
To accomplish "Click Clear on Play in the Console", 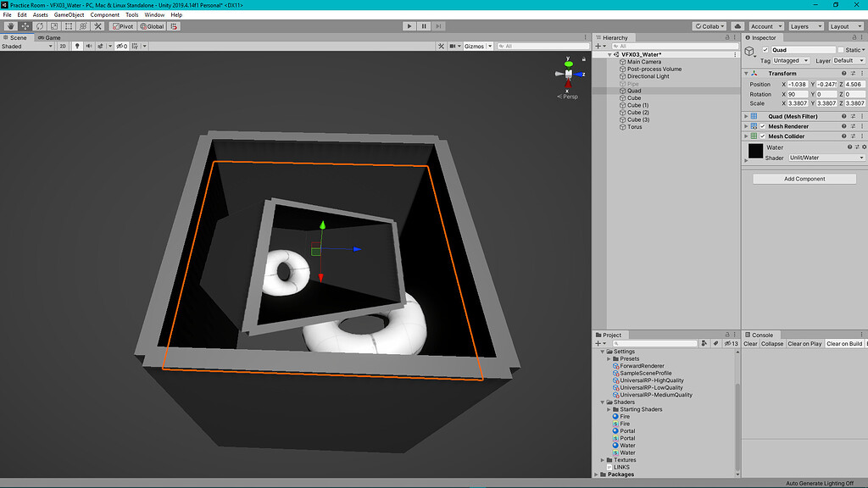I will [x=804, y=344].
